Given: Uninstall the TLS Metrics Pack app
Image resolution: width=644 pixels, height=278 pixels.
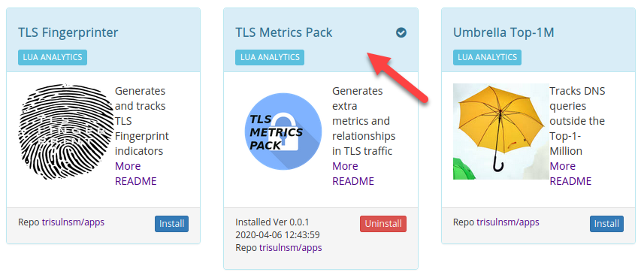Looking at the screenshot, I should [383, 224].
